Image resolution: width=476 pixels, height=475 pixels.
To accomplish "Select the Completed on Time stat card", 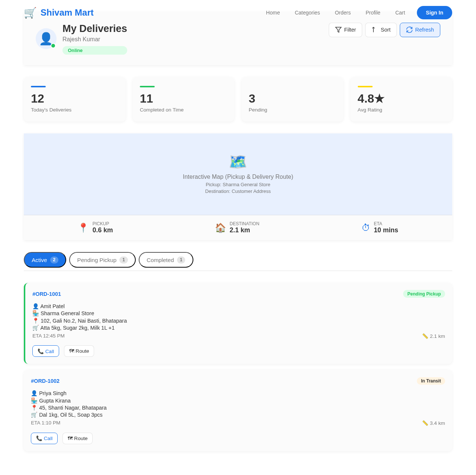I will click(x=184, y=99).
